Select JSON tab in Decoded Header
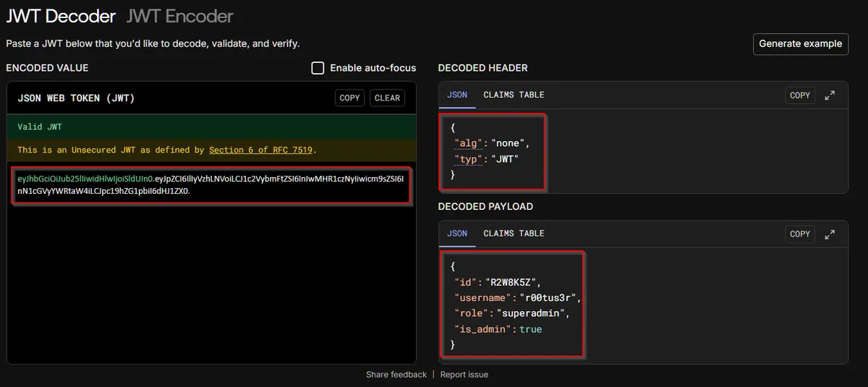 [x=457, y=95]
